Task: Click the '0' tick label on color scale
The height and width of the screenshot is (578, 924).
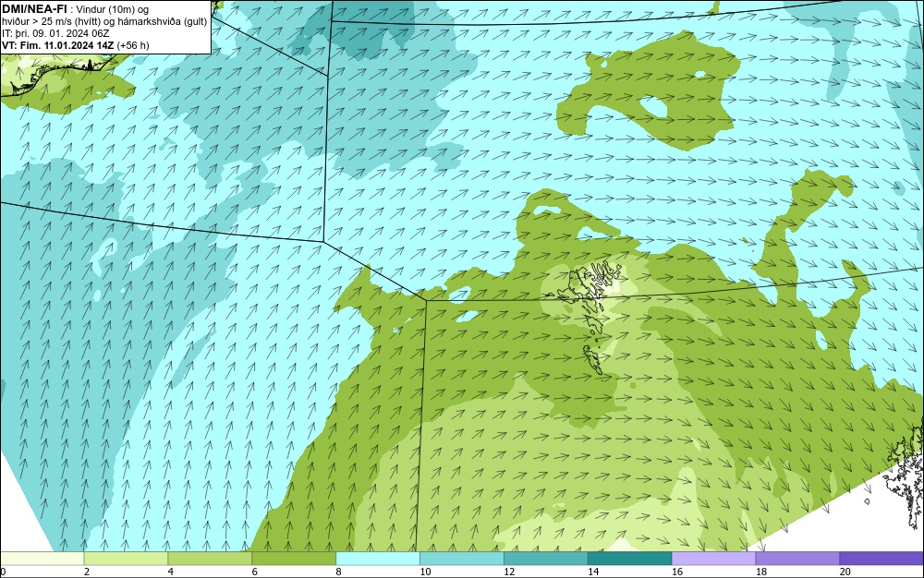Action: (x=3, y=572)
